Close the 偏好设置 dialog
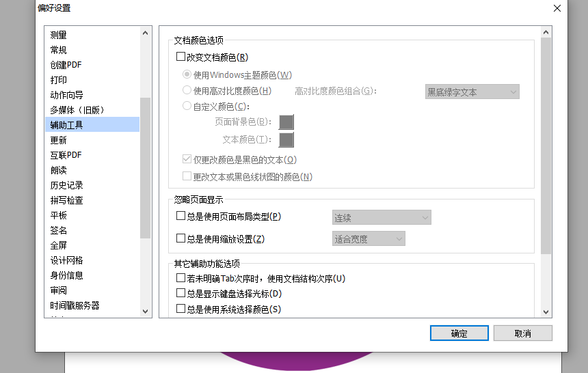This screenshot has width=588, height=373. pyautogui.click(x=557, y=8)
